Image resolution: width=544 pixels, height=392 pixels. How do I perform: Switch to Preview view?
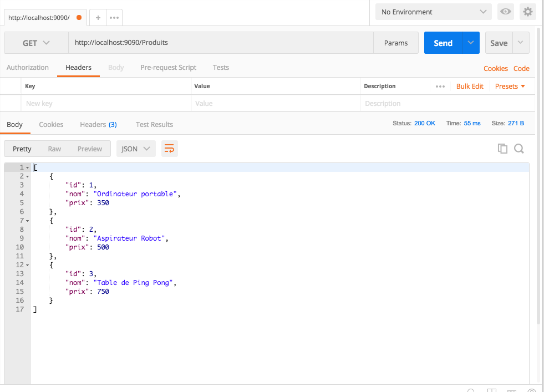pyautogui.click(x=89, y=149)
